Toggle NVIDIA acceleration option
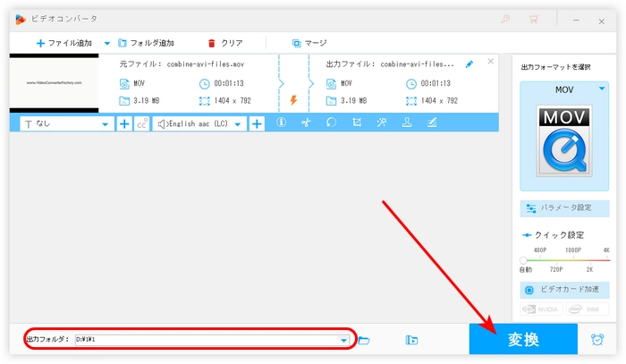The image size is (626, 364). tap(541, 309)
